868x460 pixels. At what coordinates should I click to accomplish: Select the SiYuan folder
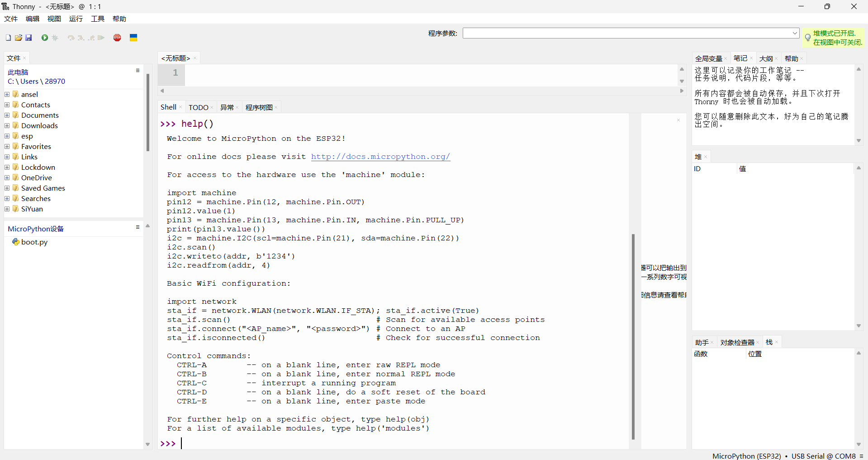pos(32,209)
